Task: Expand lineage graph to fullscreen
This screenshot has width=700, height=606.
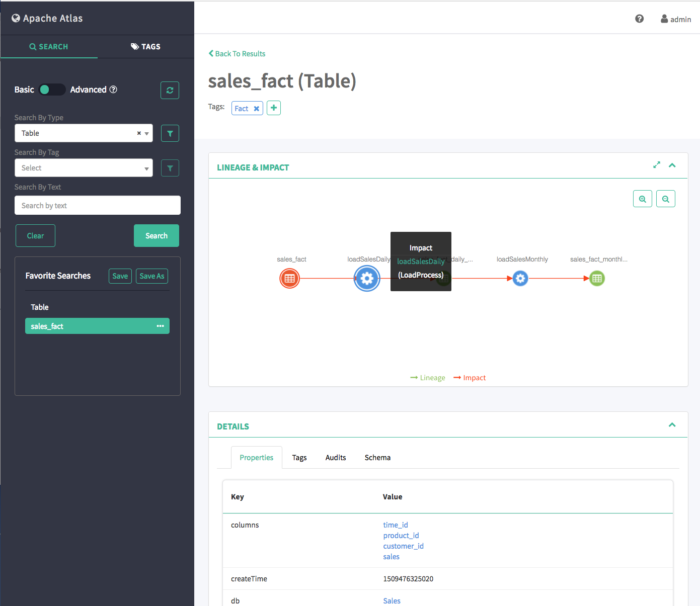Action: [x=656, y=165]
